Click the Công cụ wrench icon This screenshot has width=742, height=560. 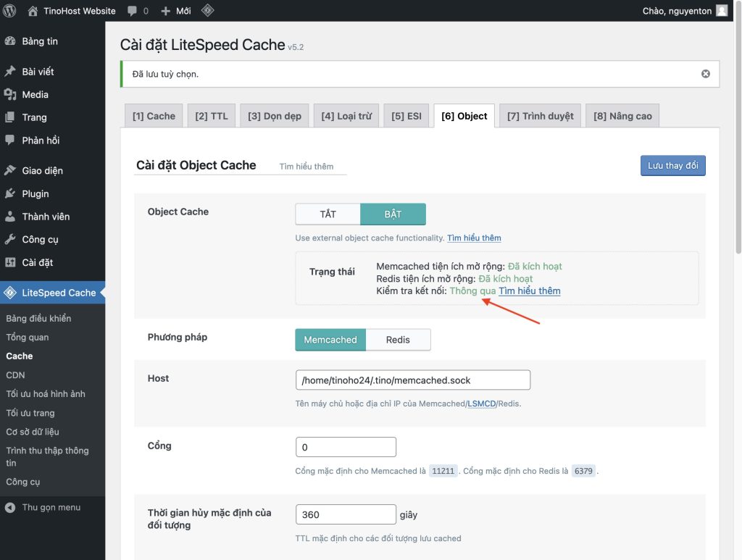click(x=10, y=239)
